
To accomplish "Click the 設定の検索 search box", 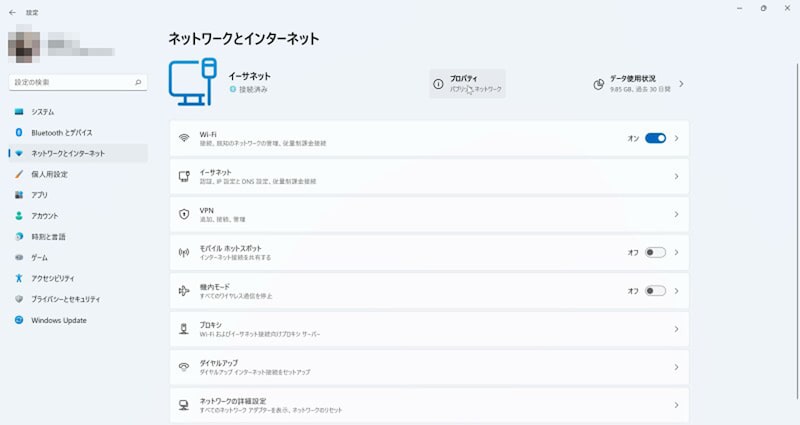I will click(75, 81).
